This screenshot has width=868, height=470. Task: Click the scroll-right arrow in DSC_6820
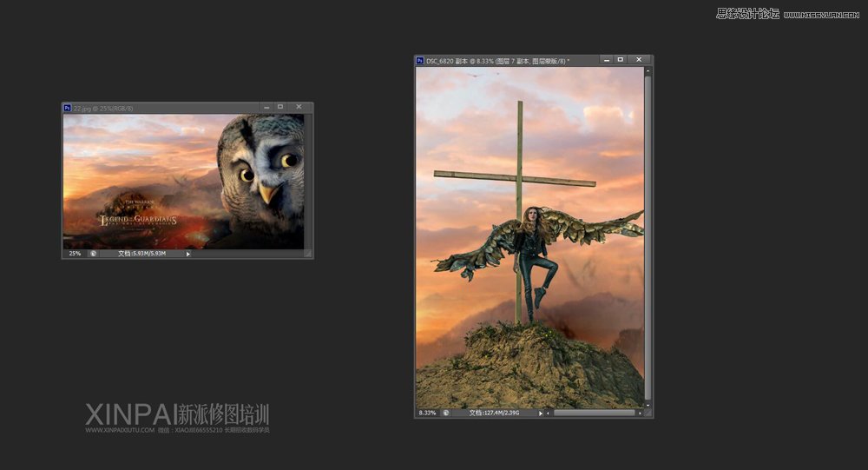(x=640, y=413)
